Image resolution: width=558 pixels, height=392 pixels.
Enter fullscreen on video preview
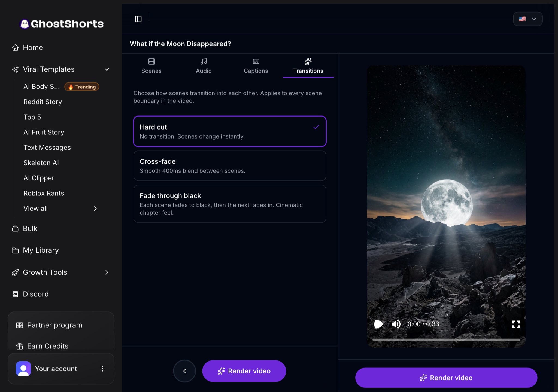(516, 324)
